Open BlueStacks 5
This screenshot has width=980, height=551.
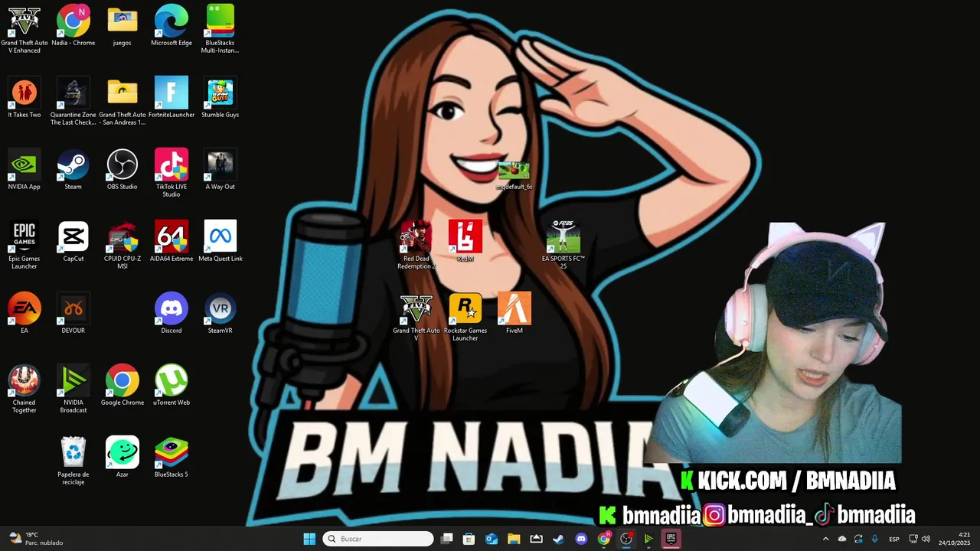coord(171,456)
